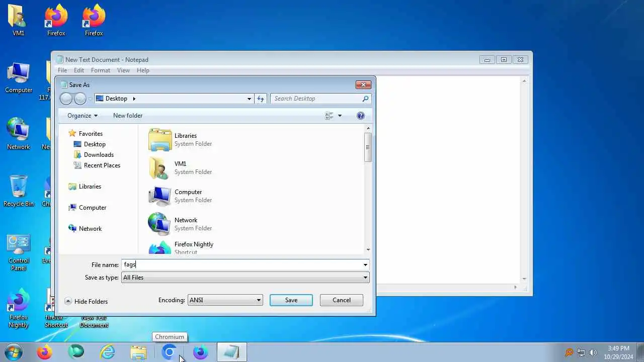Open Help with the blue question mark icon
Viewport: 644px width, 362px height.
tap(360, 116)
